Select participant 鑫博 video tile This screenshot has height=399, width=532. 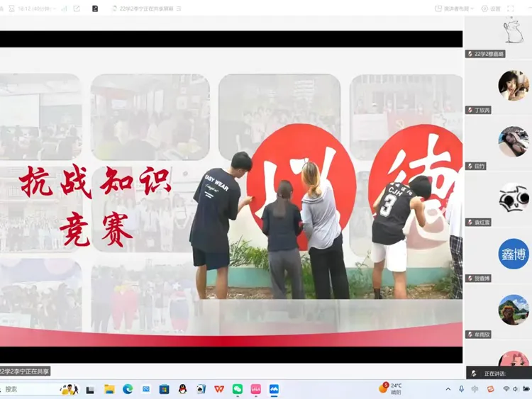point(513,254)
